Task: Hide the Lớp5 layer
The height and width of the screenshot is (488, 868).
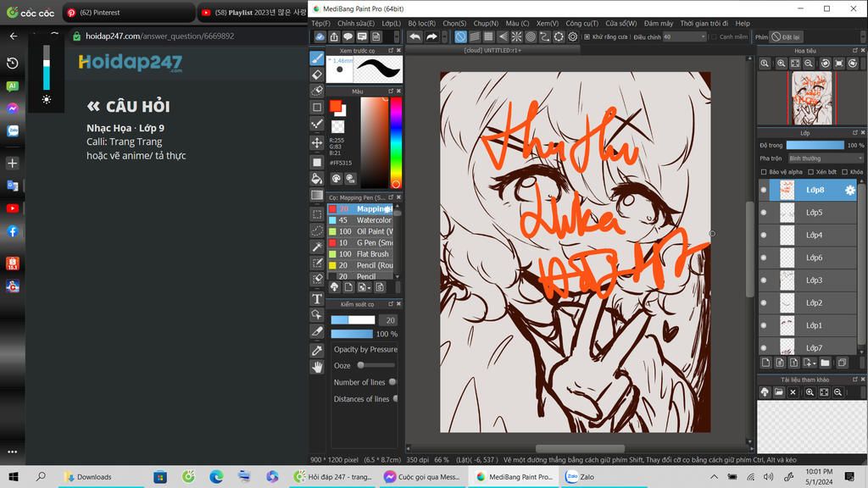Action: (764, 213)
